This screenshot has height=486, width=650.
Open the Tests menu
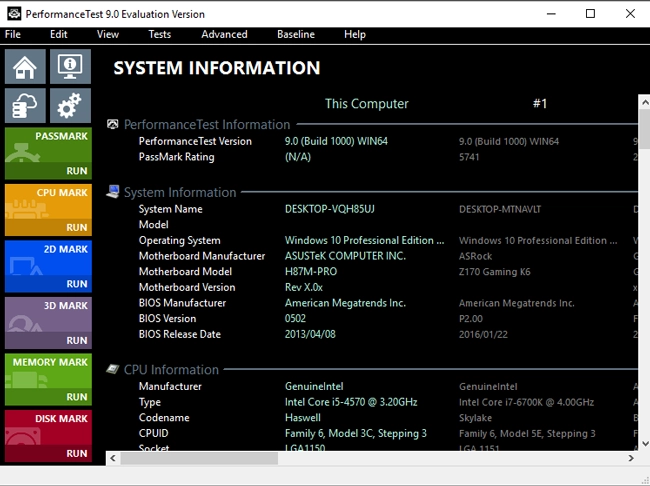pos(160,34)
